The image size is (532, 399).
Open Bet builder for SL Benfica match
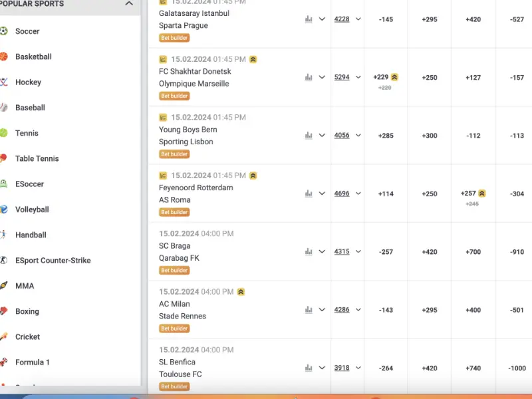[174, 386]
